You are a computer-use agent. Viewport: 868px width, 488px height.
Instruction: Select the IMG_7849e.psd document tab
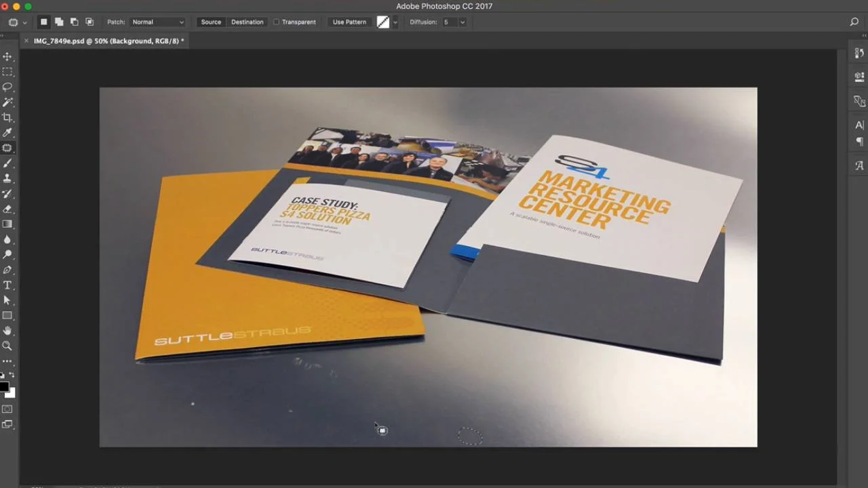coord(108,41)
